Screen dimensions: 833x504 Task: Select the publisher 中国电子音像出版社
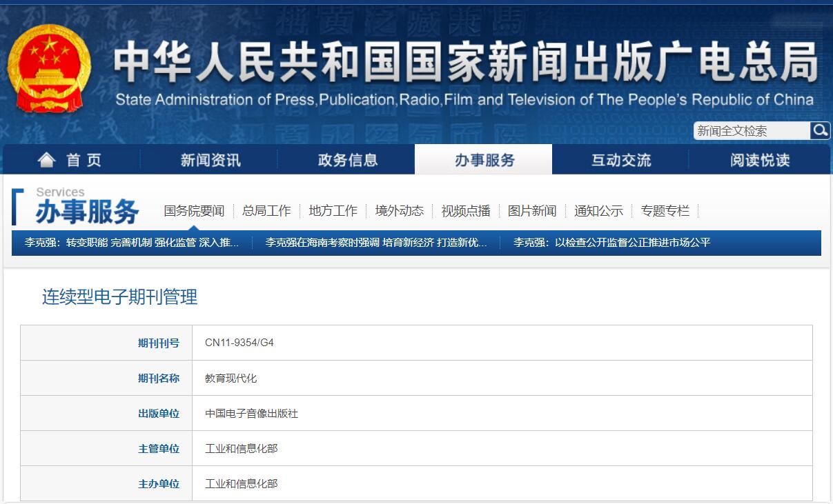pos(252,413)
